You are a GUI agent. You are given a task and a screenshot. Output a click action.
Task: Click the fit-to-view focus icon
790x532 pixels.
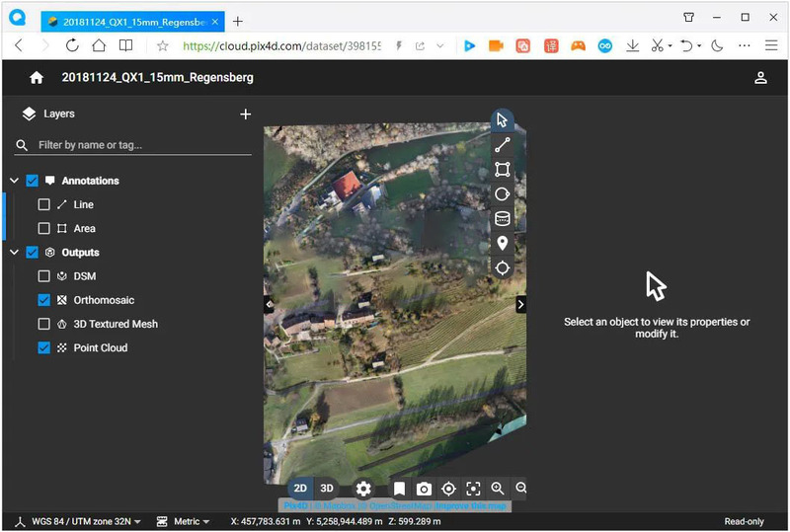(473, 489)
